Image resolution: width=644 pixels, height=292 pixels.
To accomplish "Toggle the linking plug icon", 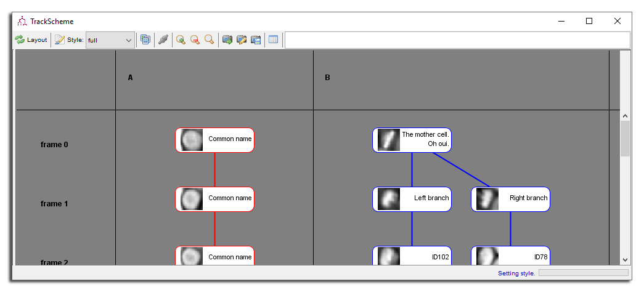I will pyautogui.click(x=163, y=40).
